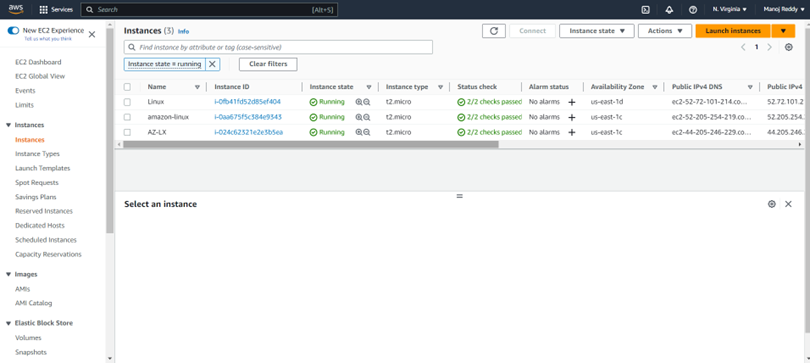Screen dimensions: 810x363
Task: Zoom out on amazon-linux instance state
Action: click(367, 117)
